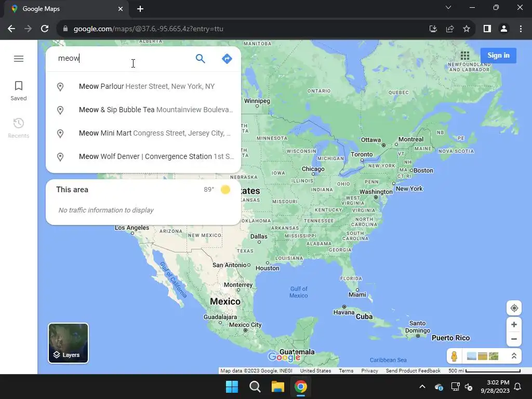
Task: Go back with the browser back arrow
Action: click(11, 29)
